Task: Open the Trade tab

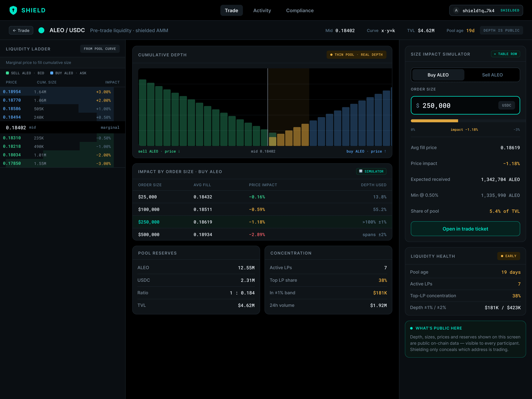Action: (231, 10)
